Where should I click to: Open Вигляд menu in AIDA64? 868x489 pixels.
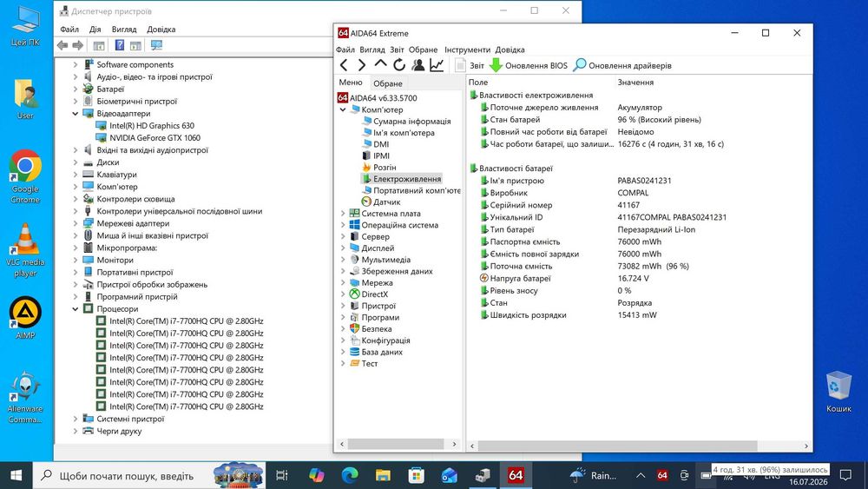pos(372,50)
